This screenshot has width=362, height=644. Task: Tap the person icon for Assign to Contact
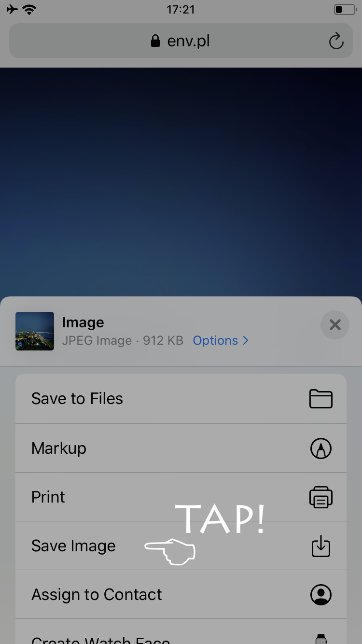320,595
